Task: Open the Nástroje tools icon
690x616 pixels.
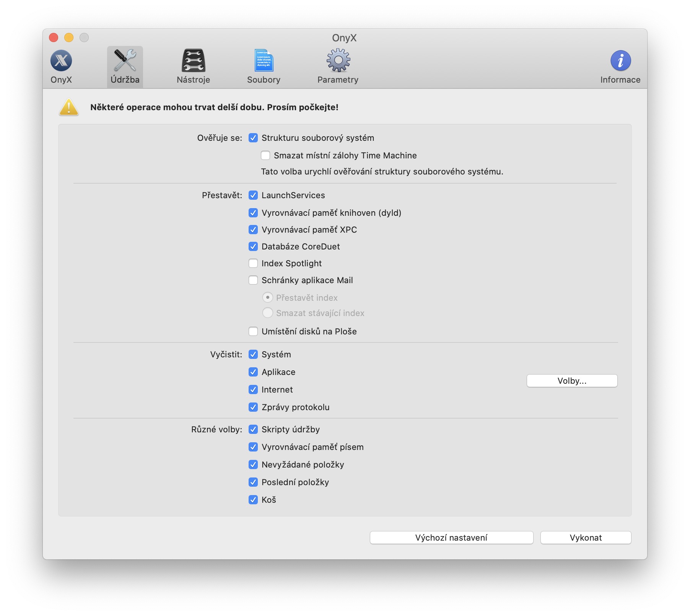Action: (x=193, y=61)
